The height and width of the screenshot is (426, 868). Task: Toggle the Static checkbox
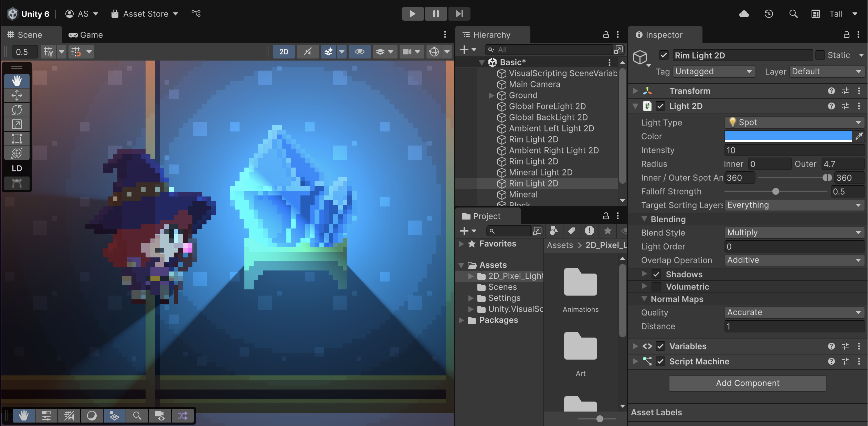(820, 55)
